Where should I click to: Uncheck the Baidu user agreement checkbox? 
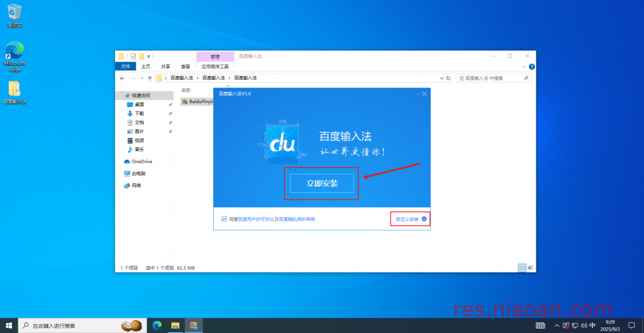224,219
